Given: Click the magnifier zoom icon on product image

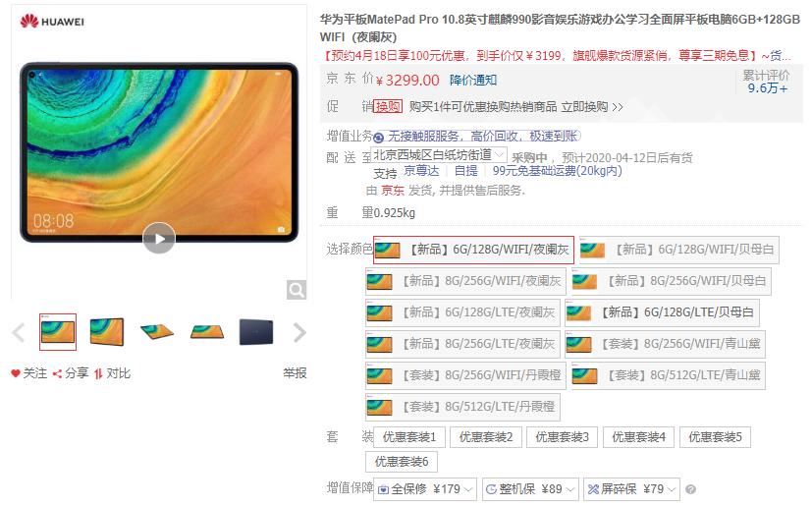Looking at the screenshot, I should coord(297,290).
